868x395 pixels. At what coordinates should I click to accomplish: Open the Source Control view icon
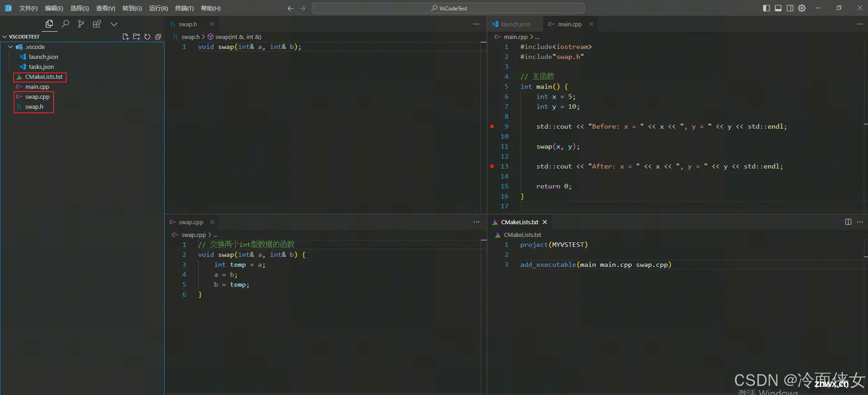click(x=81, y=24)
